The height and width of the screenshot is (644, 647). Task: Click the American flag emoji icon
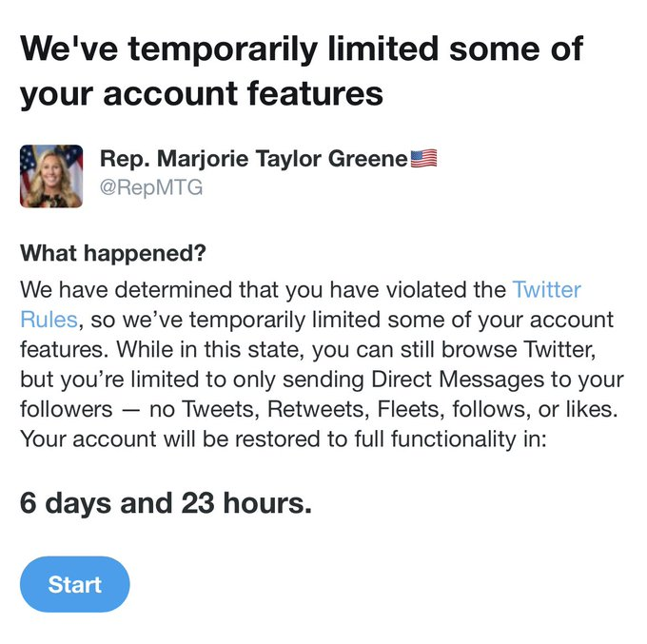click(x=422, y=159)
